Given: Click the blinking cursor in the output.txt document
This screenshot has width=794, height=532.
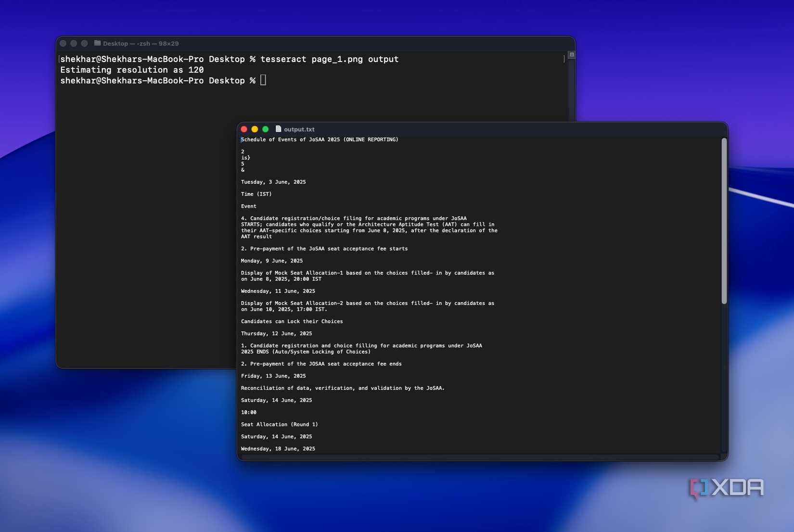Looking at the screenshot, I should coord(242,139).
